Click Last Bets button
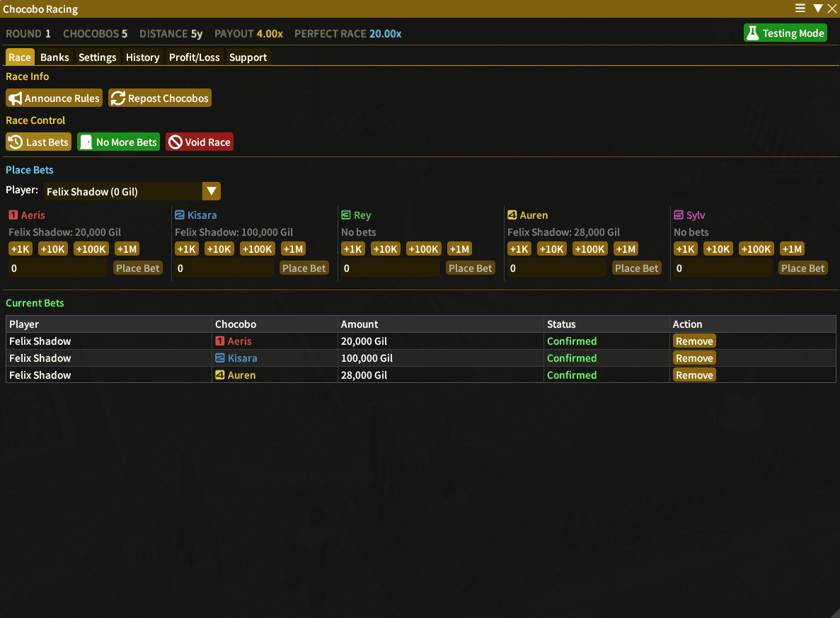This screenshot has height=618, width=840. pyautogui.click(x=39, y=142)
